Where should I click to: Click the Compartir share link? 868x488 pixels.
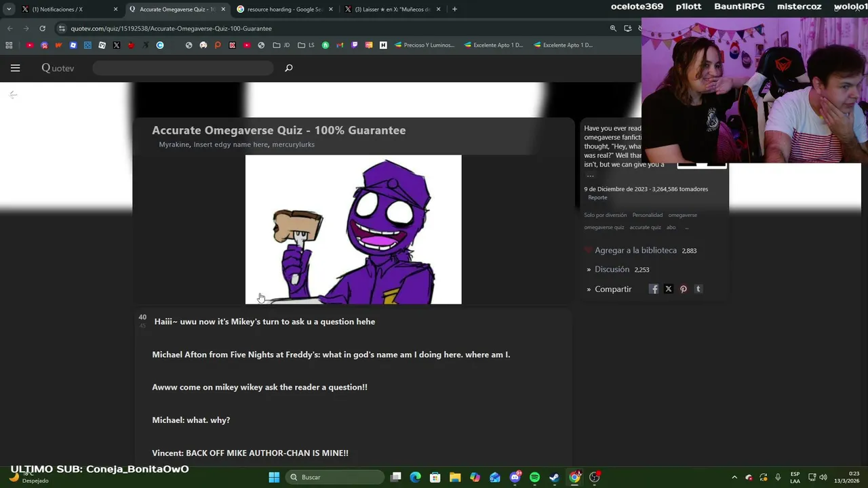tap(613, 289)
